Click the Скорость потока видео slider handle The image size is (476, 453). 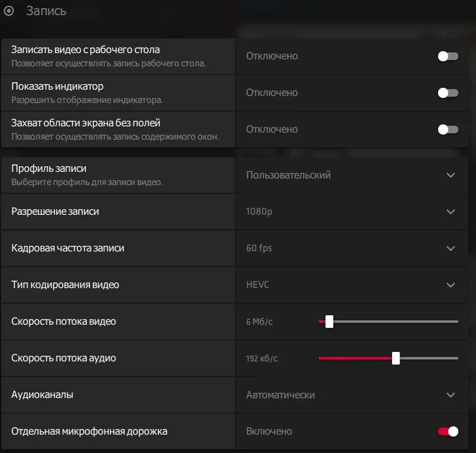(x=329, y=322)
